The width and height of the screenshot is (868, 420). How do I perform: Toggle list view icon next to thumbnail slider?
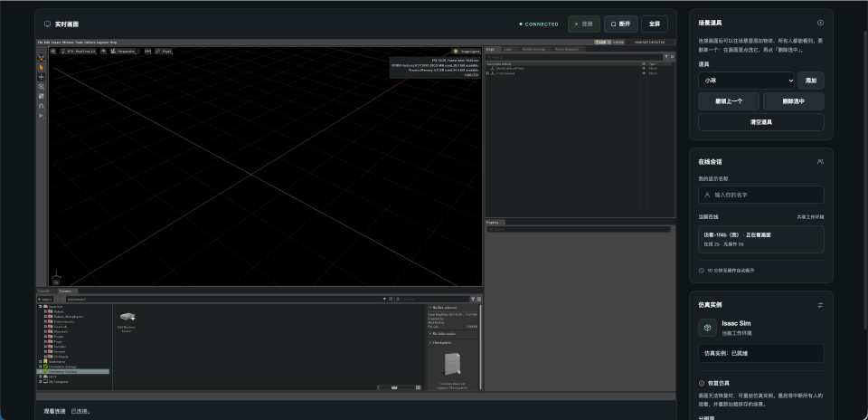[x=418, y=387]
